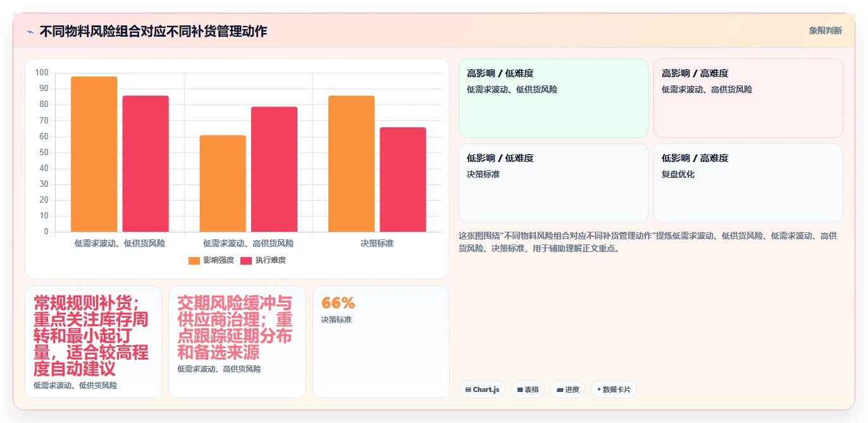The width and height of the screenshot is (868, 423).
Task: Click 复盘优化 text in quadrant card
Action: click(678, 174)
